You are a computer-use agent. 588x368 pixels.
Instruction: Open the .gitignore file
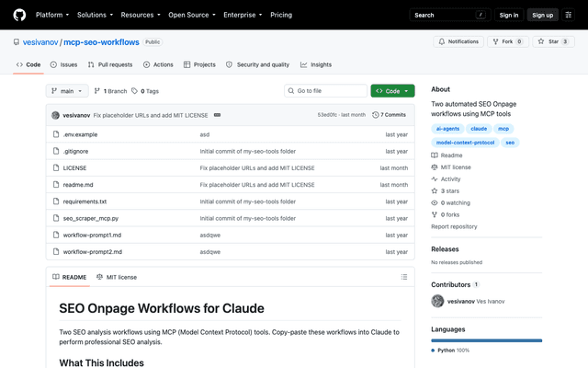point(75,151)
